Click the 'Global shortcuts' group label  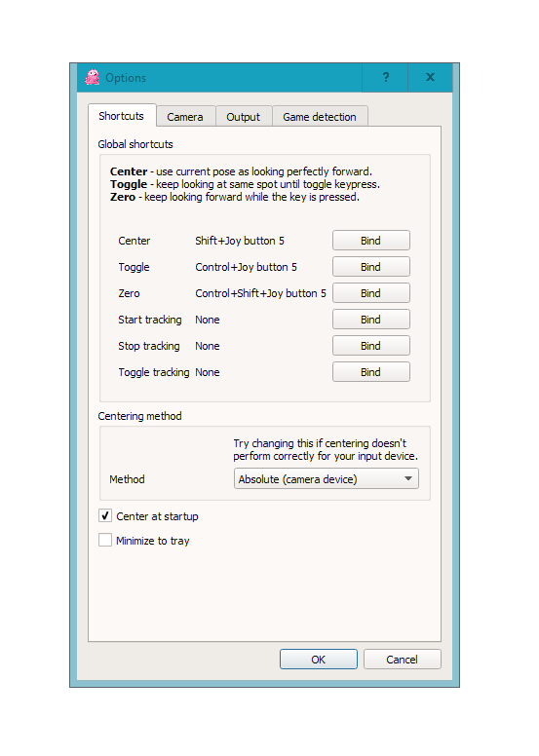(135, 144)
